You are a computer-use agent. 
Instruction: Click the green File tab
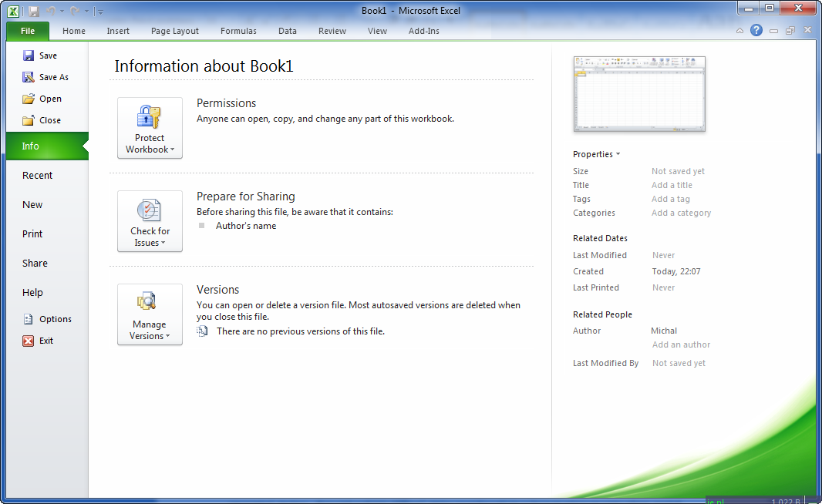28,31
